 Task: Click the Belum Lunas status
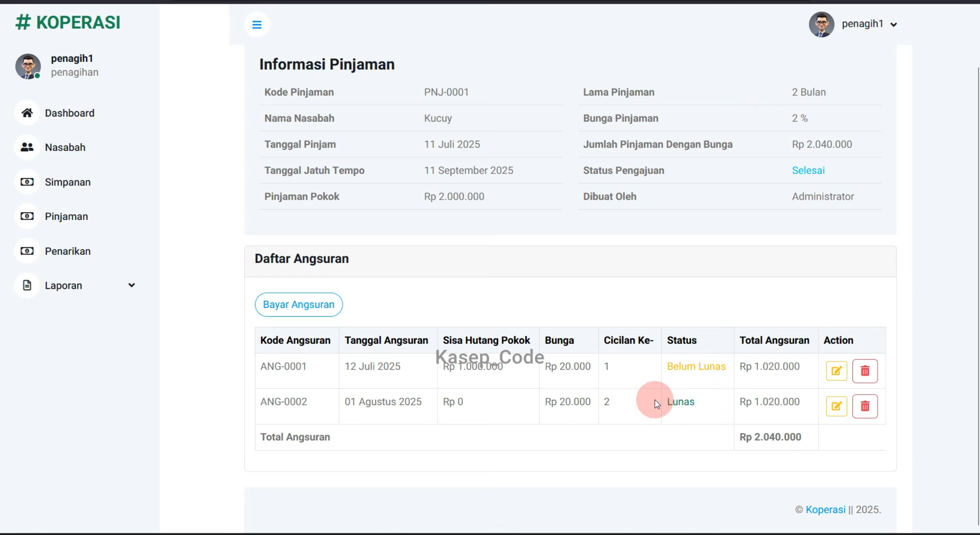click(x=696, y=366)
